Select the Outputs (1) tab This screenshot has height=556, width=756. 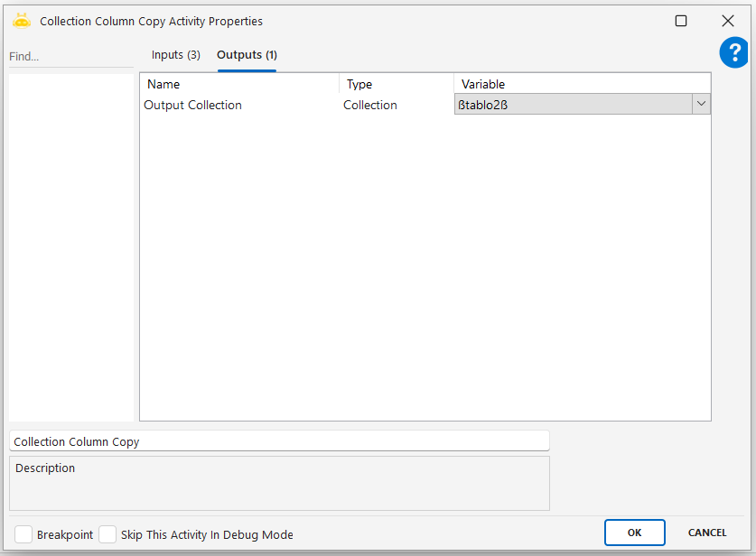pyautogui.click(x=247, y=55)
